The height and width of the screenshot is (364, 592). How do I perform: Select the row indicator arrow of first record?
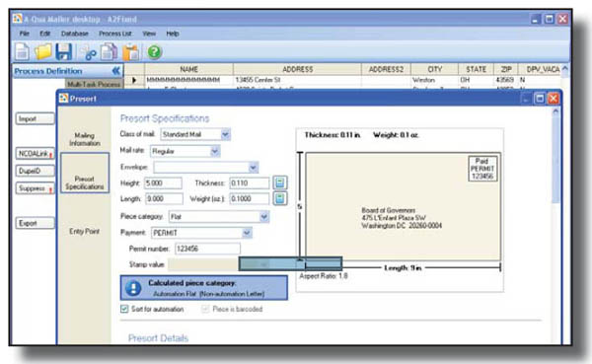tap(134, 80)
